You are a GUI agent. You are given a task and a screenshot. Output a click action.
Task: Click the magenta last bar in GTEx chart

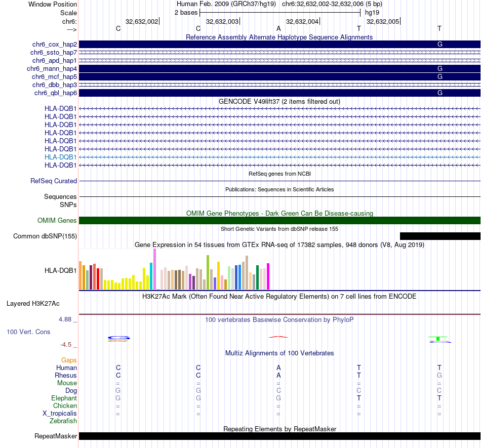coord(268,276)
